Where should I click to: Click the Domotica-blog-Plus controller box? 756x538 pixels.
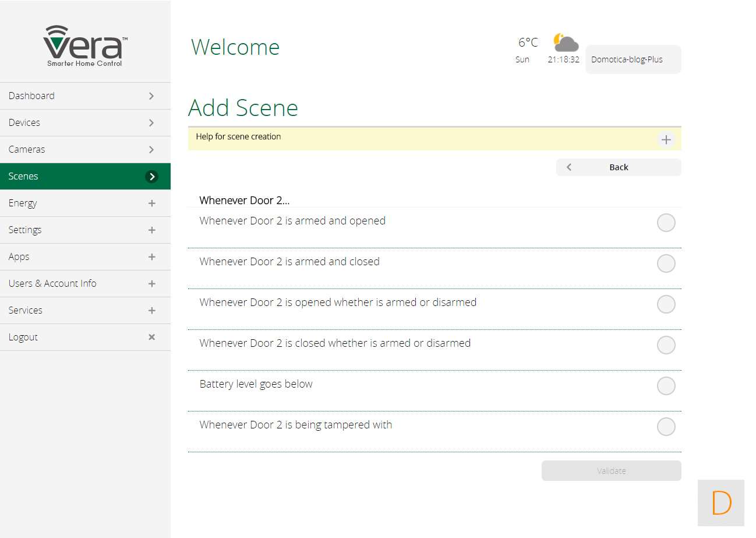(633, 59)
